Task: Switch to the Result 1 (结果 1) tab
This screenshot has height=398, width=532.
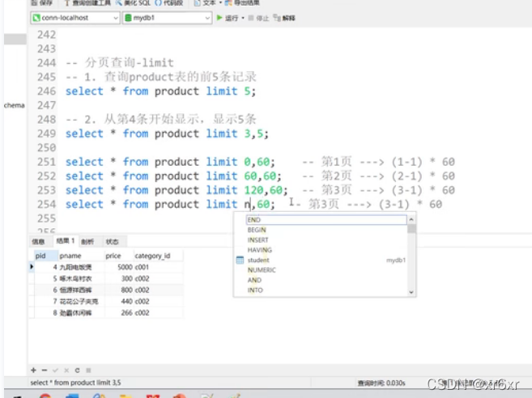Action: pyautogui.click(x=66, y=241)
